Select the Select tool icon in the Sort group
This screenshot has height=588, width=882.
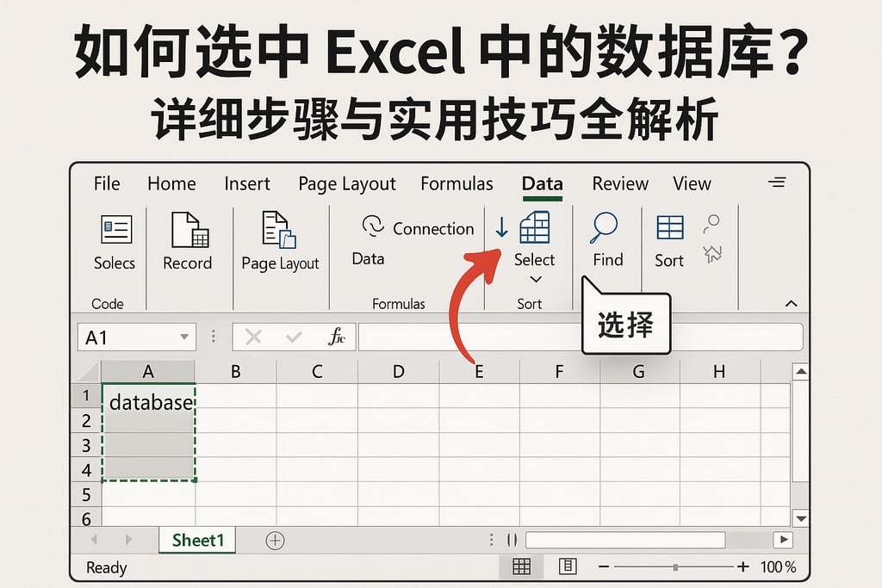(535, 226)
